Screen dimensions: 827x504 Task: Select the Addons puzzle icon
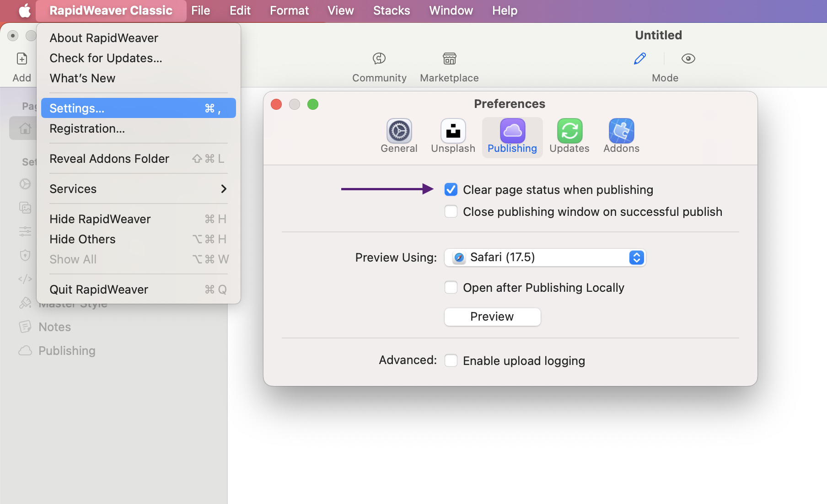(x=621, y=131)
